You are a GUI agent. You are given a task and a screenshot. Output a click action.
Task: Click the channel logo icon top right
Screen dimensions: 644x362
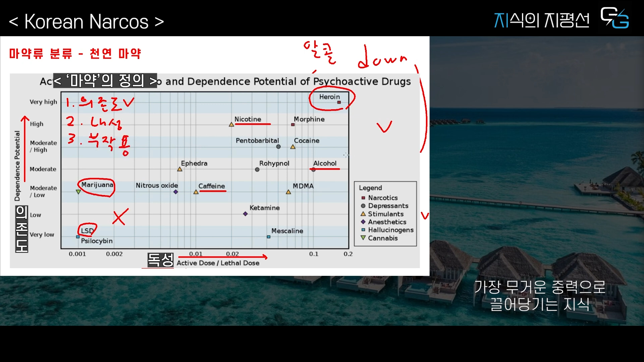click(x=614, y=18)
